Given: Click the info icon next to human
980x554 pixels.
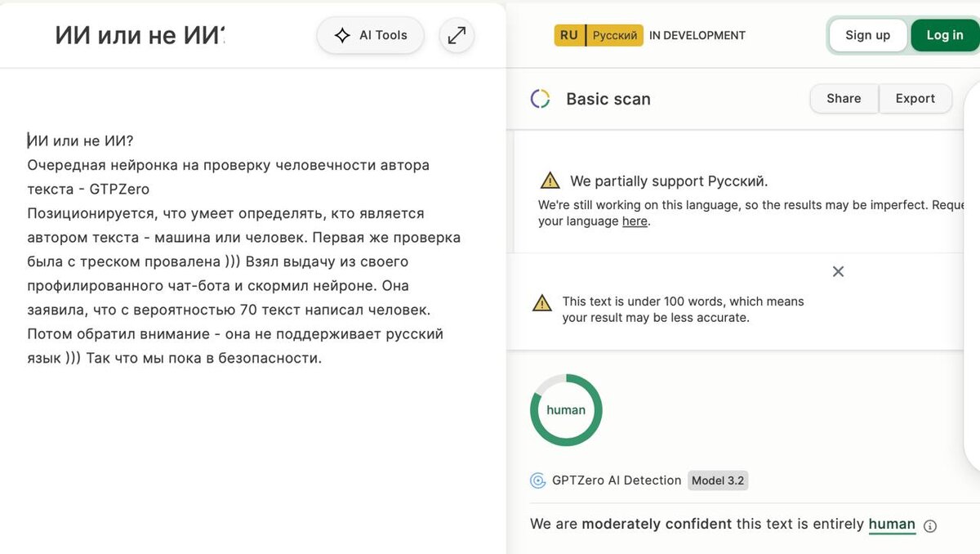Looking at the screenshot, I should [x=929, y=525].
